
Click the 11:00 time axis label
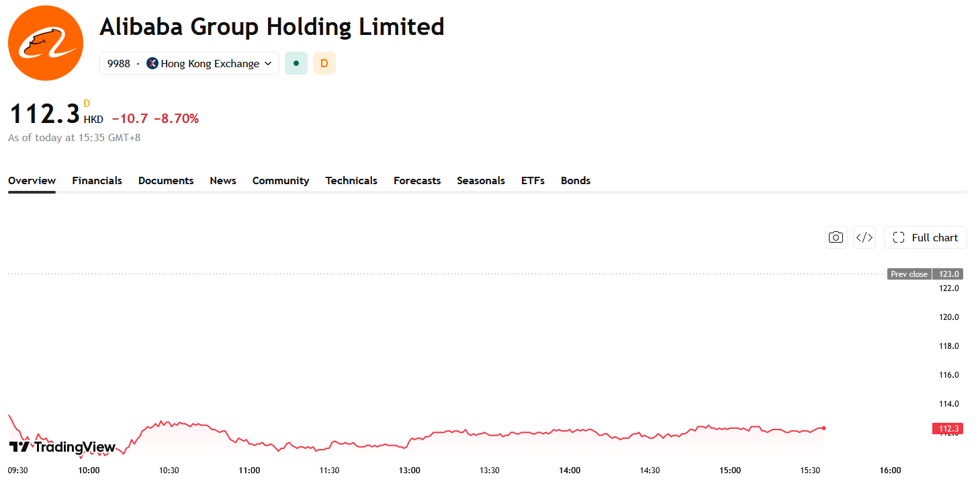249,470
